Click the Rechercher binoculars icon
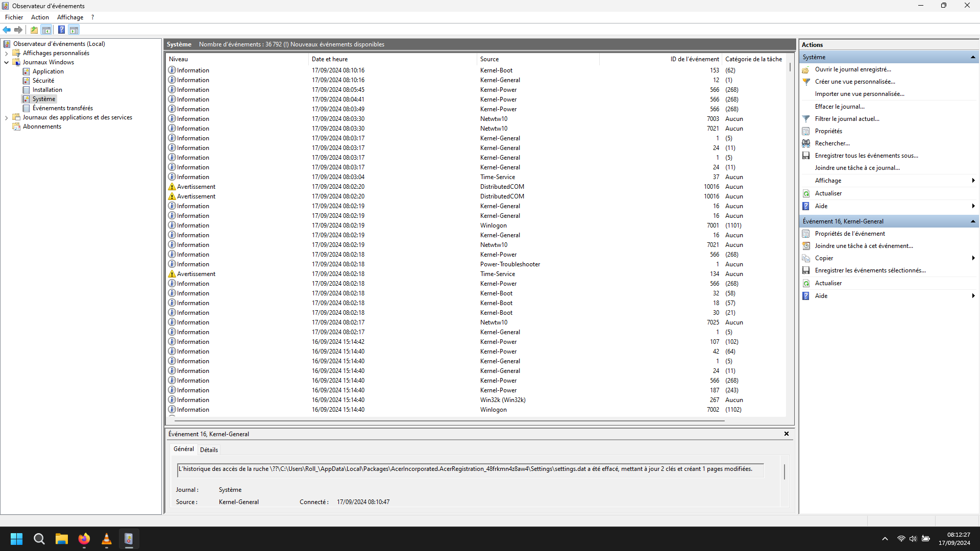980x551 pixels. pyautogui.click(x=806, y=143)
